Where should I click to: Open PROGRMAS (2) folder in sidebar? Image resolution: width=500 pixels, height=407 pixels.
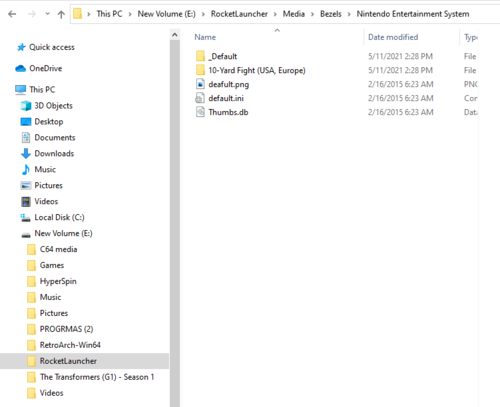click(66, 329)
